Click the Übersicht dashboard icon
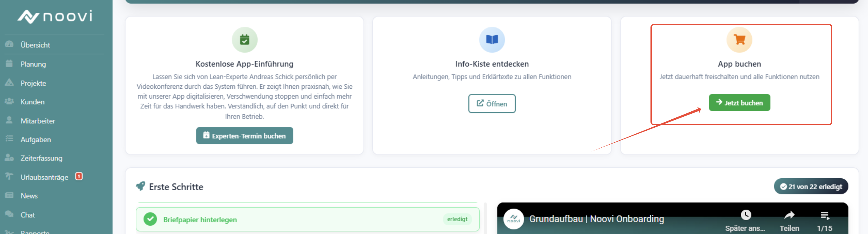The width and height of the screenshot is (868, 234). tap(10, 44)
